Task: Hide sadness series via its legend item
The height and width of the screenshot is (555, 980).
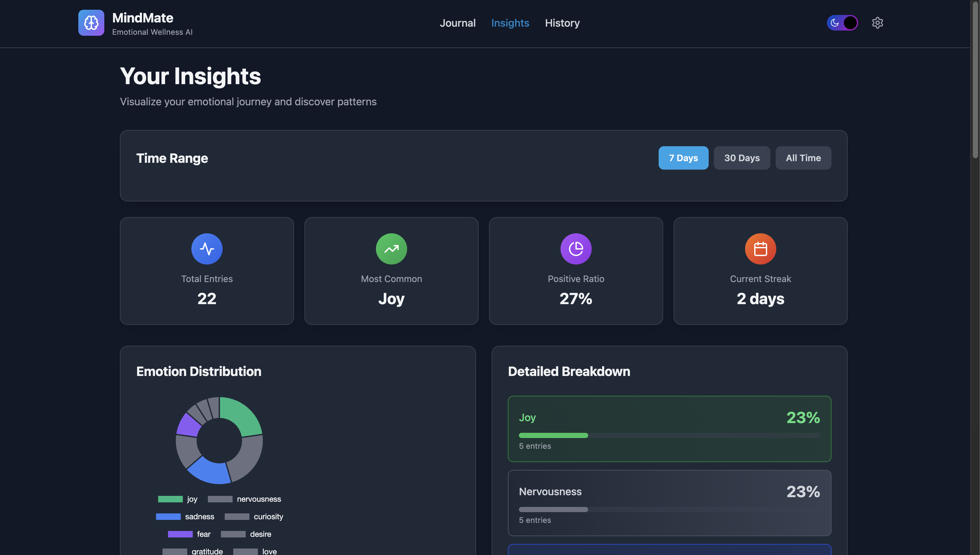Action: pyautogui.click(x=185, y=517)
